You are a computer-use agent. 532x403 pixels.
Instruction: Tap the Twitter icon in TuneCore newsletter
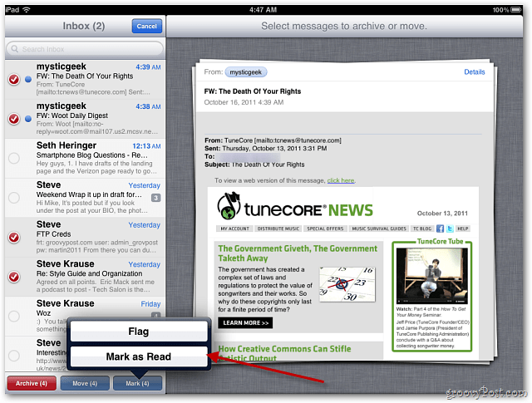[x=450, y=229]
